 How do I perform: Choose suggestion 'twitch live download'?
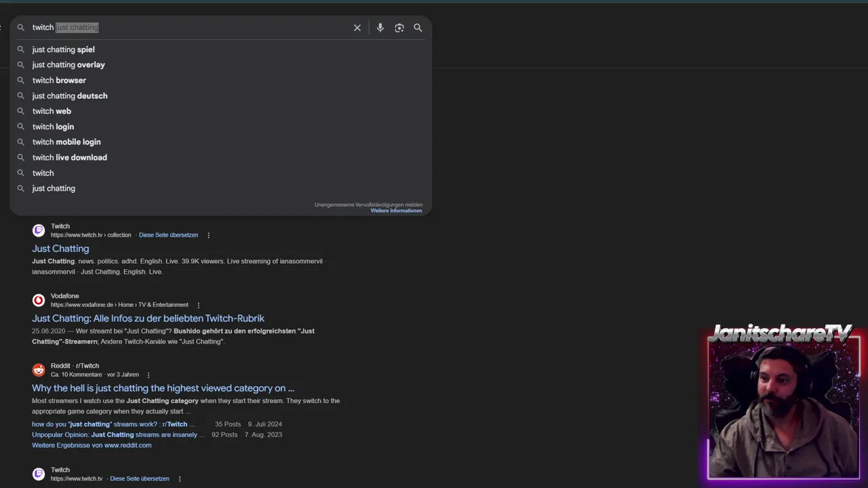tap(220, 157)
